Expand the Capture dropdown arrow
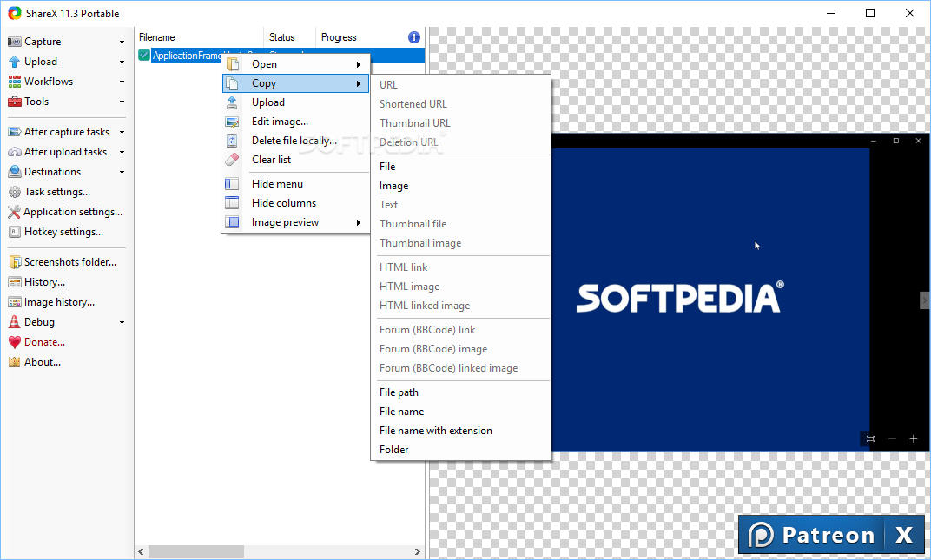 (122, 43)
